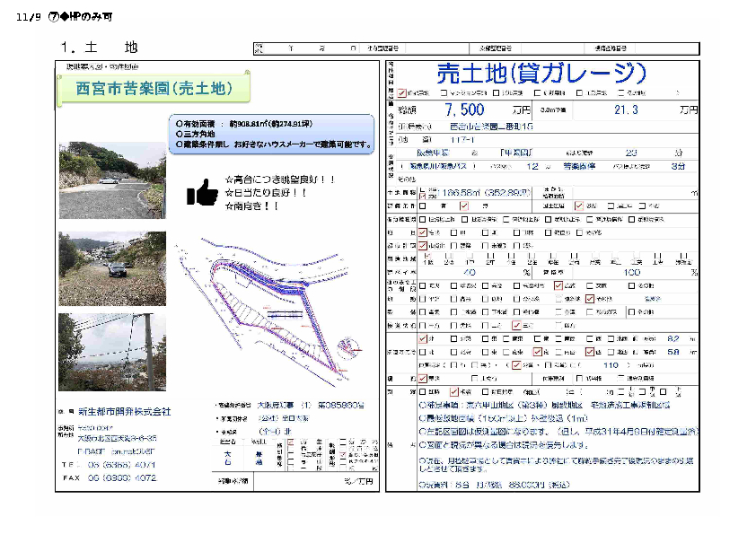The image size is (756, 534).
Task: Toggle the checked 北 road direction checkbox
Action: [423, 338]
